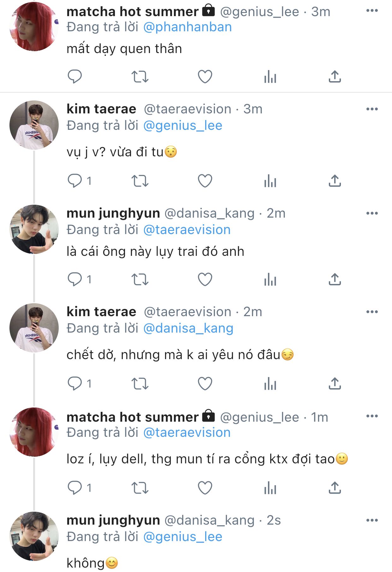
Task: Open matcha hot summer's red-haired profile picture at top
Action: coord(34,27)
